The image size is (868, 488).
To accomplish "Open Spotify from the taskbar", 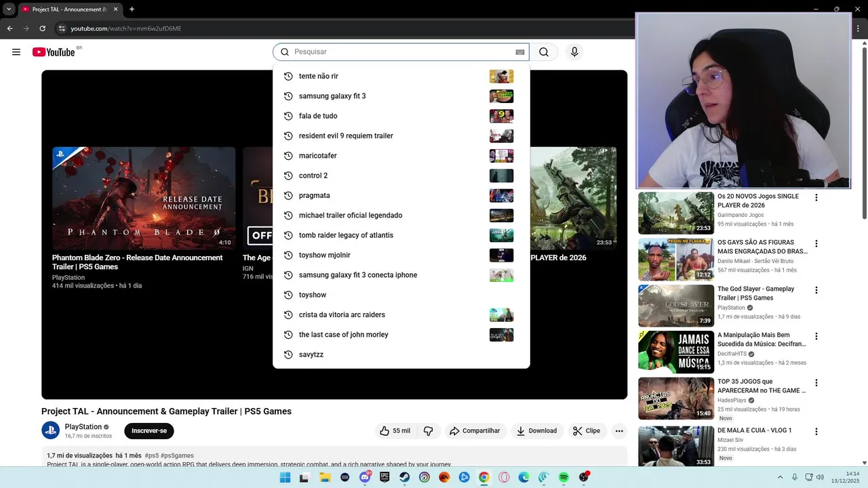I will [564, 478].
